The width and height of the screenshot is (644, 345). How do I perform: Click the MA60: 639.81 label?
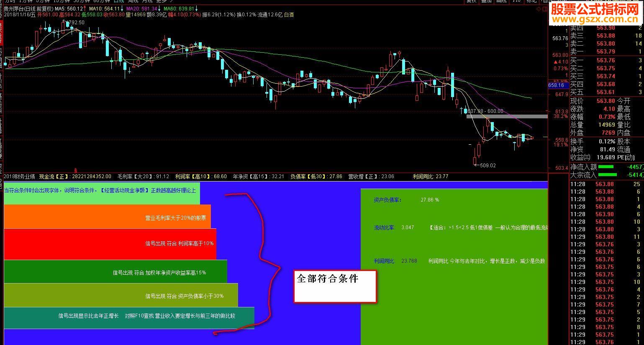pos(179,9)
